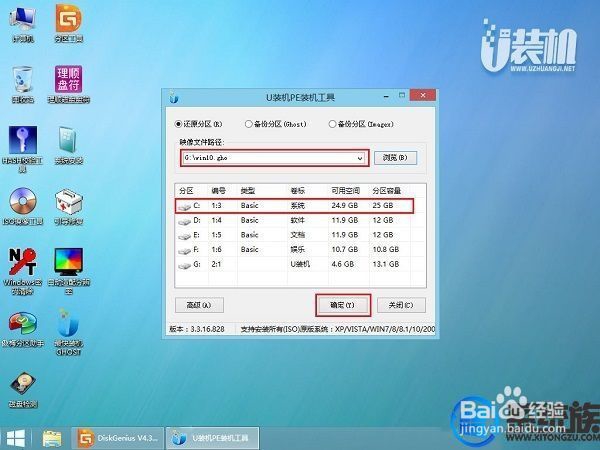Click the 可用空间 column header
Screen dimensions: 600x450
coord(346,191)
